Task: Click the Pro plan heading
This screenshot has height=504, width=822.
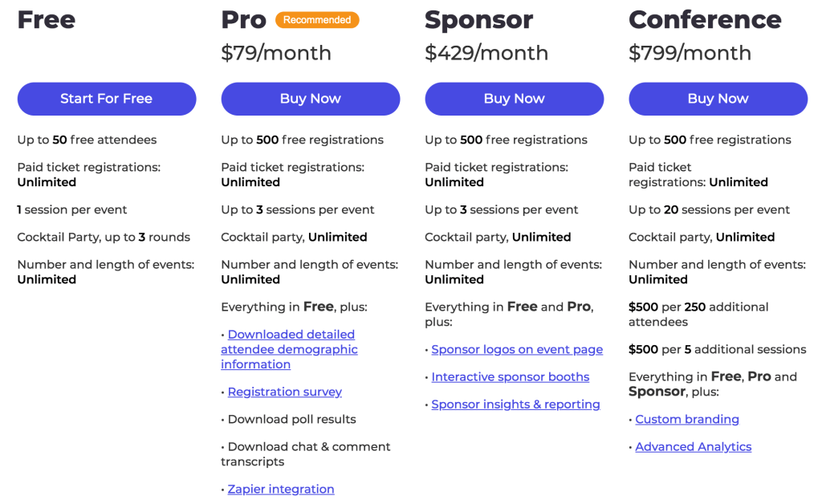Action: tap(244, 20)
